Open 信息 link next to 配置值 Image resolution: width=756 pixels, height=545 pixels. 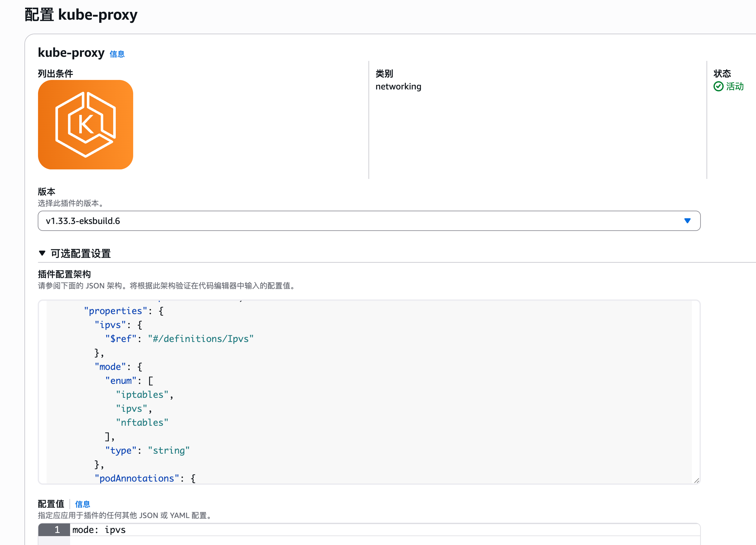pyautogui.click(x=82, y=504)
